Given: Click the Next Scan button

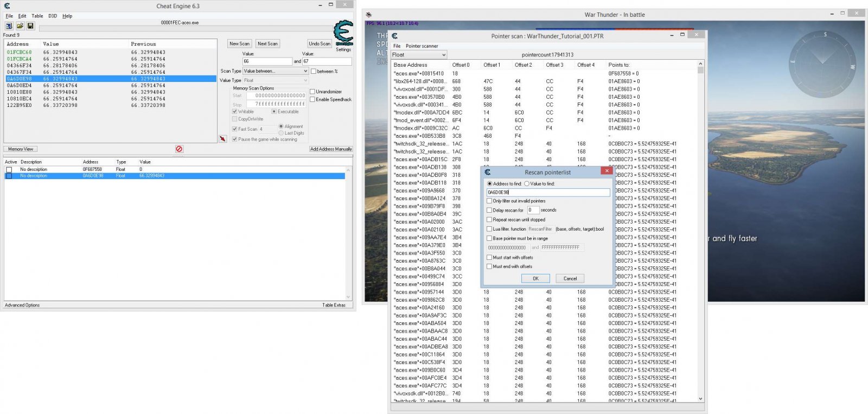Looking at the screenshot, I should 267,43.
